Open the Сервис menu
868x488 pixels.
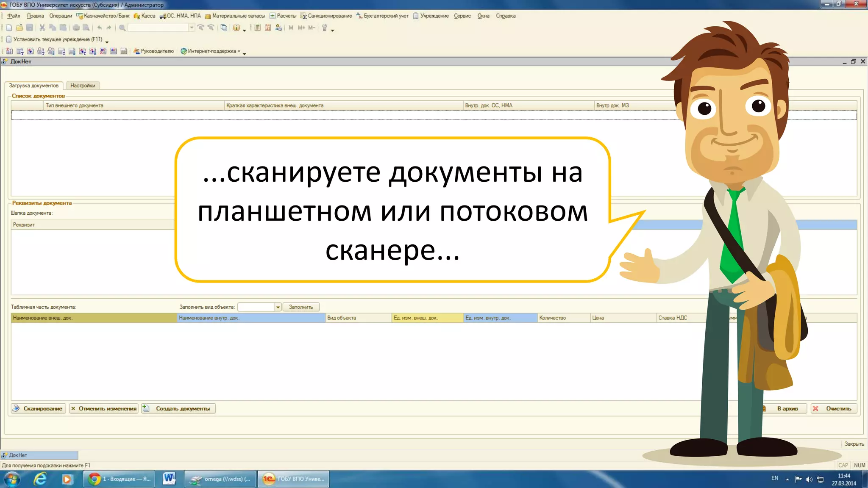[x=462, y=16]
